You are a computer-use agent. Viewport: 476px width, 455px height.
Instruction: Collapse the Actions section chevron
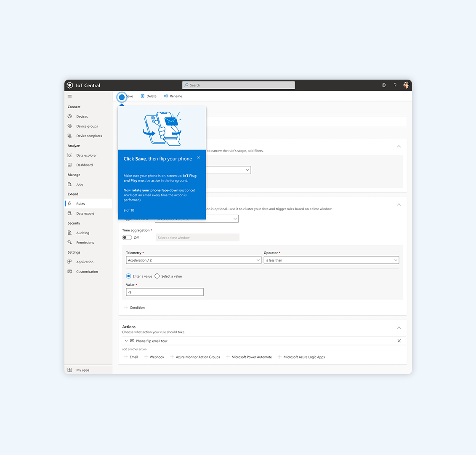pyautogui.click(x=399, y=328)
